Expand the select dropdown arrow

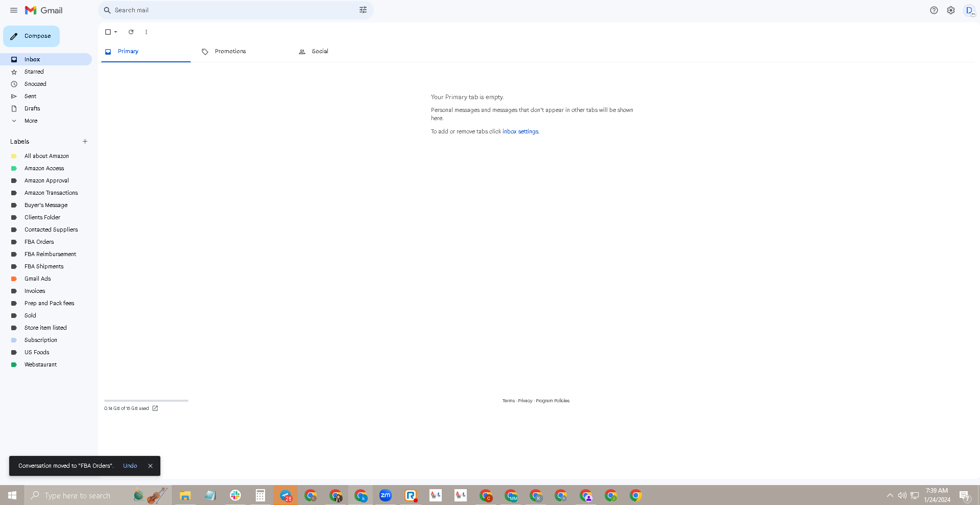116,32
